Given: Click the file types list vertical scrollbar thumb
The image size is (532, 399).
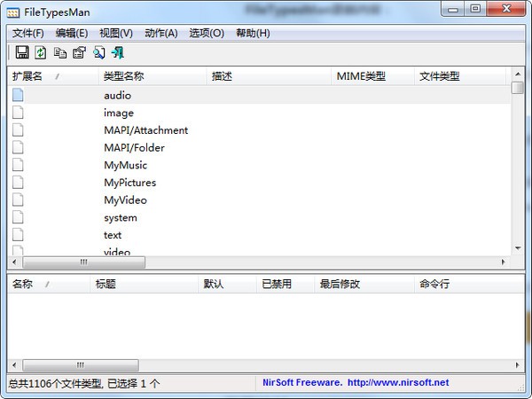Looking at the screenshot, I should pos(518,87).
